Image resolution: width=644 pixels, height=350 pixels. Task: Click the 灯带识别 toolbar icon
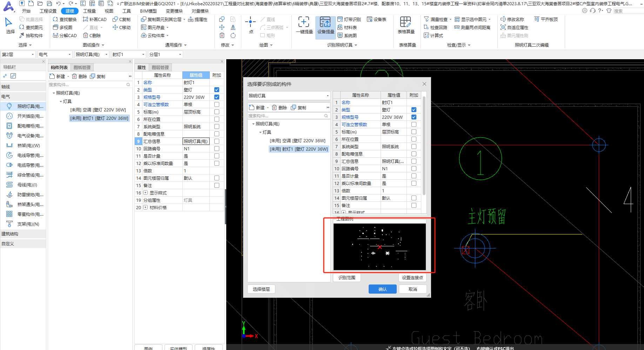pyautogui.click(x=349, y=19)
